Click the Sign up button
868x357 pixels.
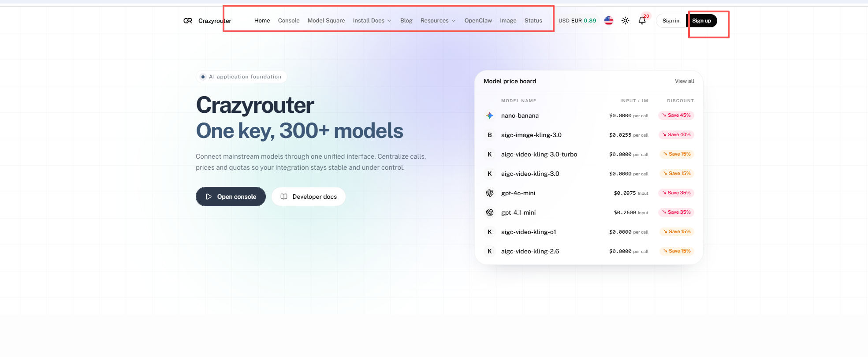point(701,21)
